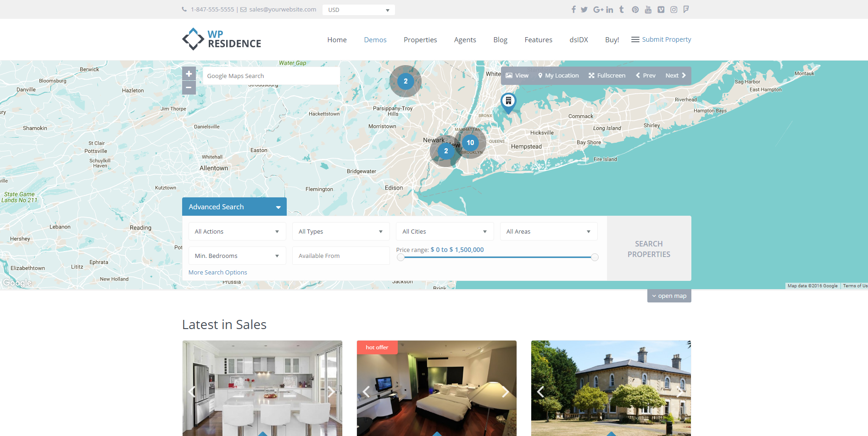
Task: Open the Home menu item
Action: click(337, 40)
